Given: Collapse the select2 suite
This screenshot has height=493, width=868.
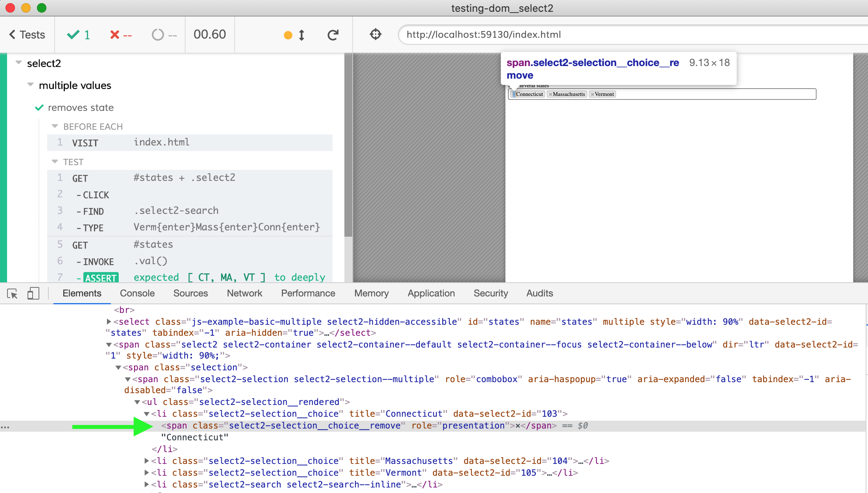Looking at the screenshot, I should (18, 63).
